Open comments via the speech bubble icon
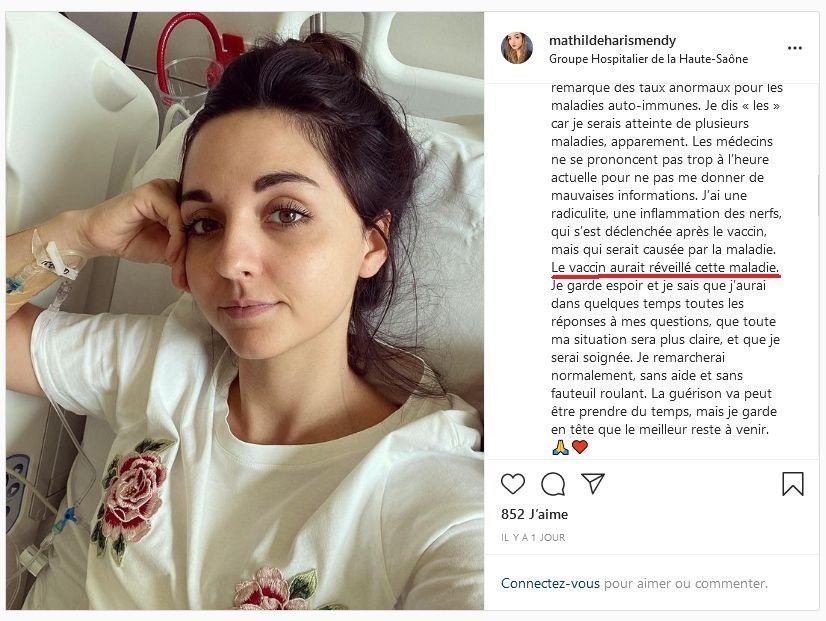The height and width of the screenshot is (621, 826). pyautogui.click(x=553, y=484)
